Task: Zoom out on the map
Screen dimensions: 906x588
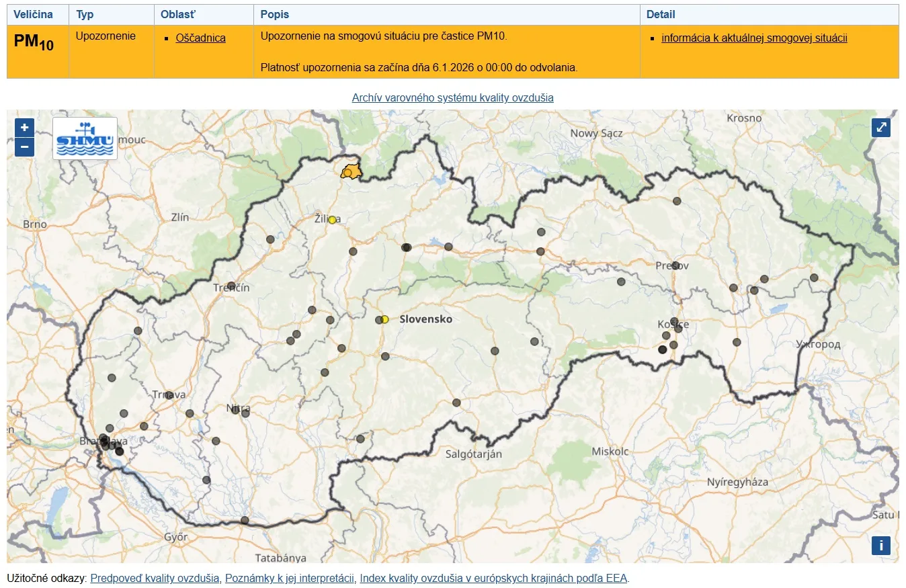Action: (x=24, y=146)
